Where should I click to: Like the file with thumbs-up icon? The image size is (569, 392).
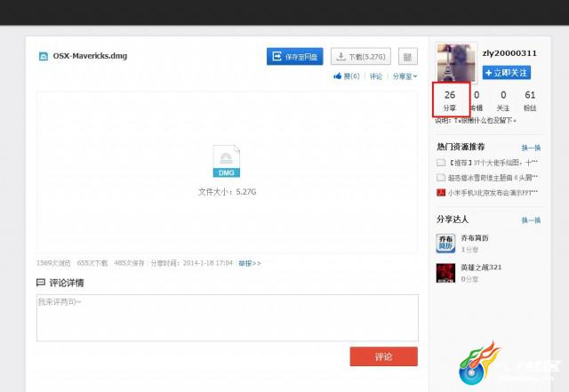click(347, 76)
